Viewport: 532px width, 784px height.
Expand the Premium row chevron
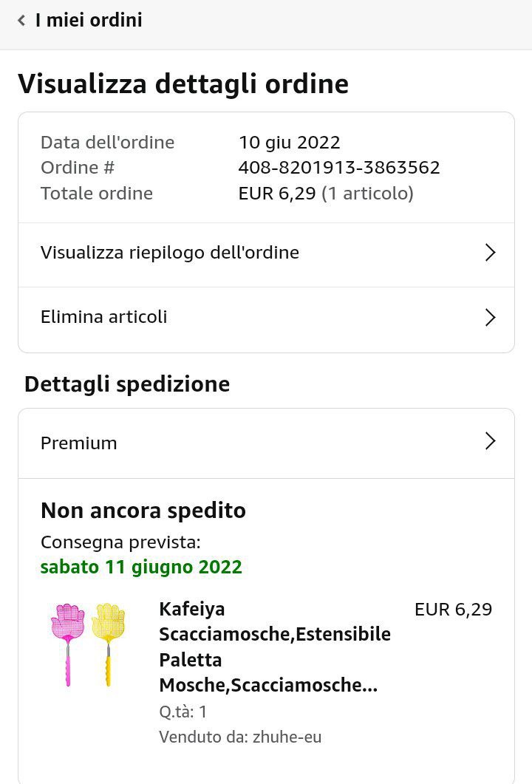(x=489, y=441)
